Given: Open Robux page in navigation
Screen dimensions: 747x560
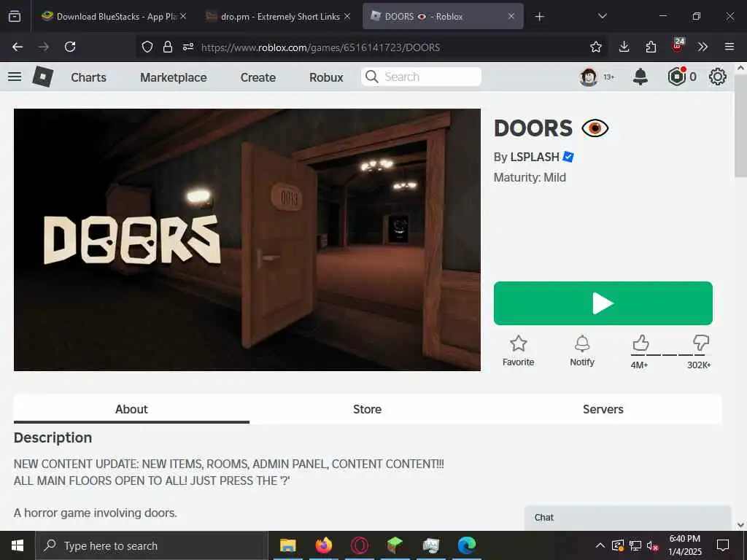Looking at the screenshot, I should point(326,77).
